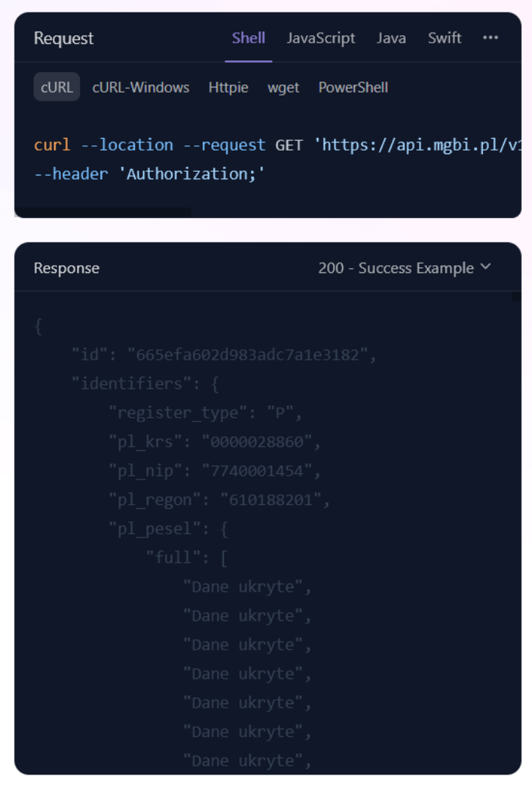
Task: Select the Java language tab
Action: (391, 38)
